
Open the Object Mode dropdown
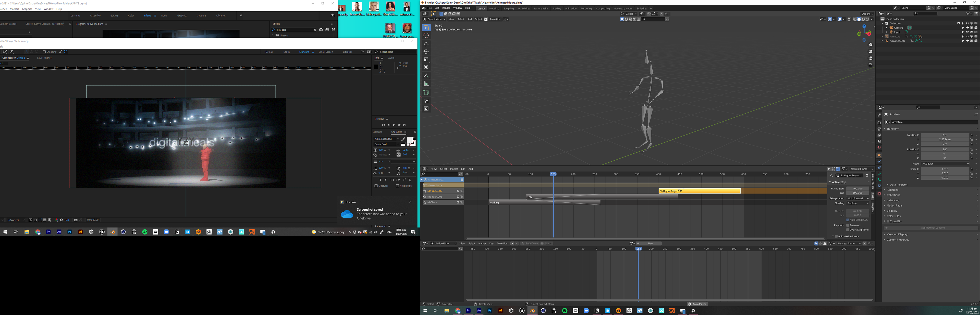[x=434, y=19]
